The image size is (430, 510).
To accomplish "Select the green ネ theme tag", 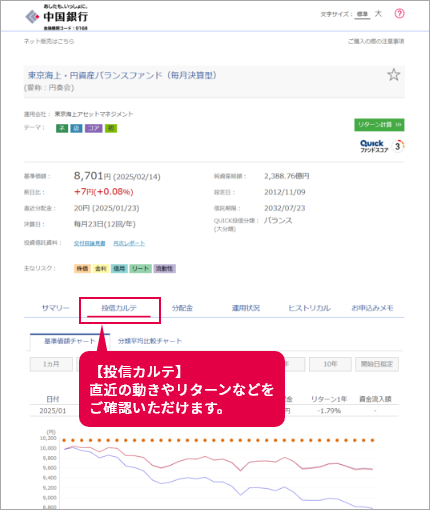I will pyautogui.click(x=62, y=128).
